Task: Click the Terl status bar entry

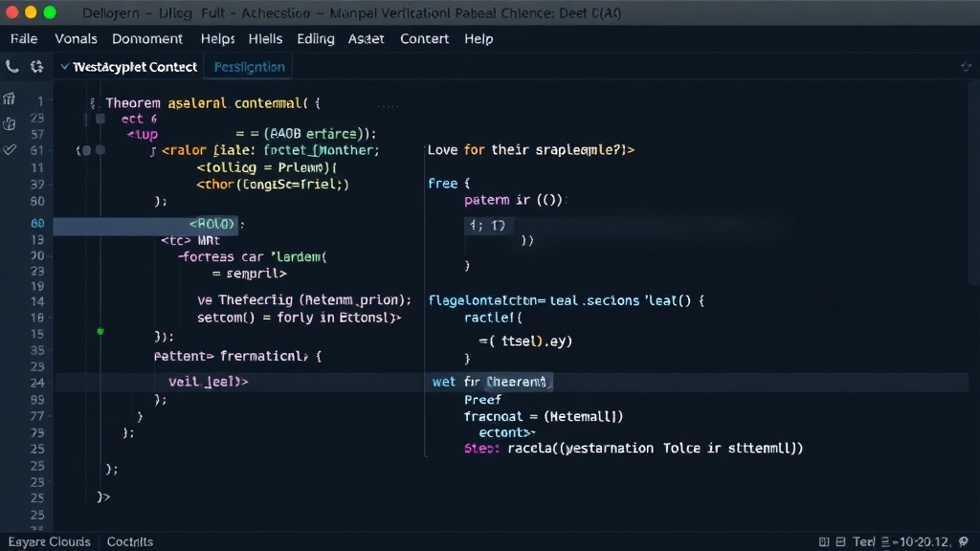Action: click(x=864, y=541)
